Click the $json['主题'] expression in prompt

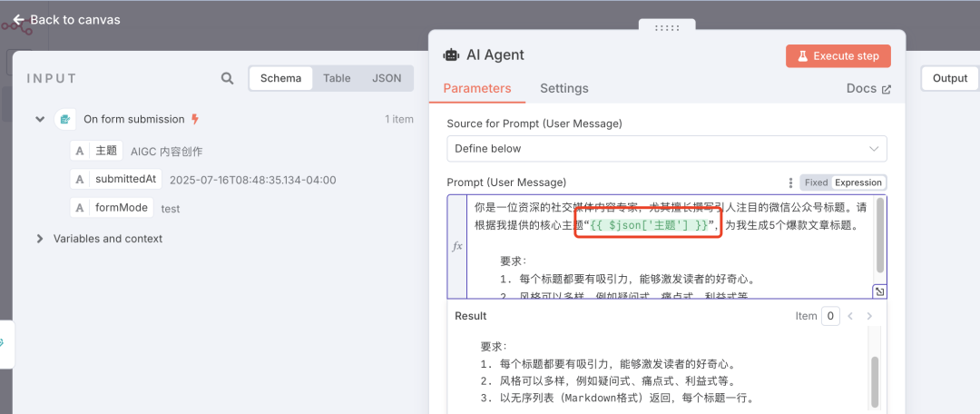click(649, 226)
